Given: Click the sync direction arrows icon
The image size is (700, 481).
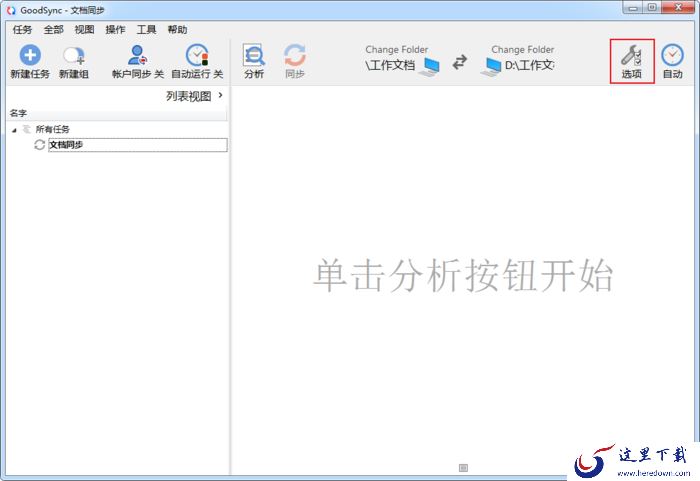Looking at the screenshot, I should [460, 62].
